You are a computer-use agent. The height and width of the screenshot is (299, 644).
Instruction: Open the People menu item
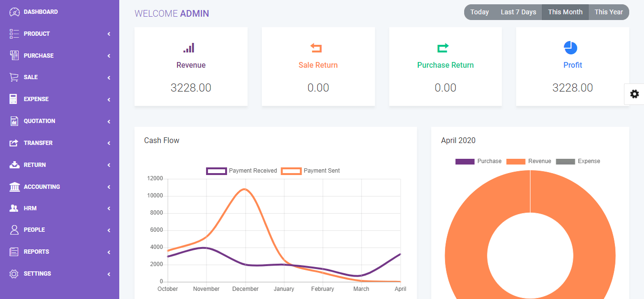[x=60, y=230]
